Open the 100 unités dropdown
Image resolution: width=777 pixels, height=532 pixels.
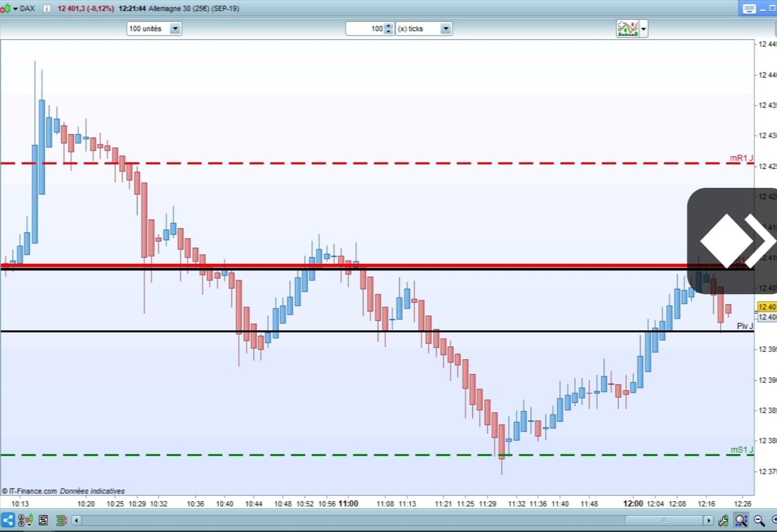coord(154,28)
